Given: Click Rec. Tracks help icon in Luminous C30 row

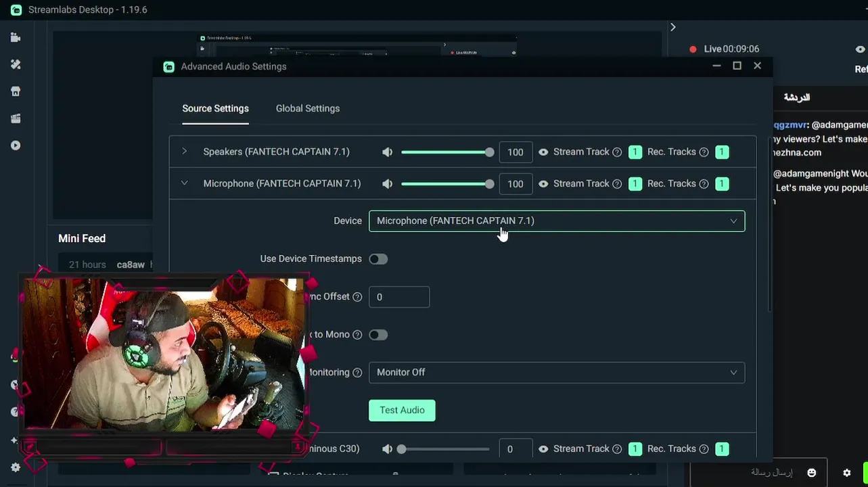Looking at the screenshot, I should coord(704,449).
